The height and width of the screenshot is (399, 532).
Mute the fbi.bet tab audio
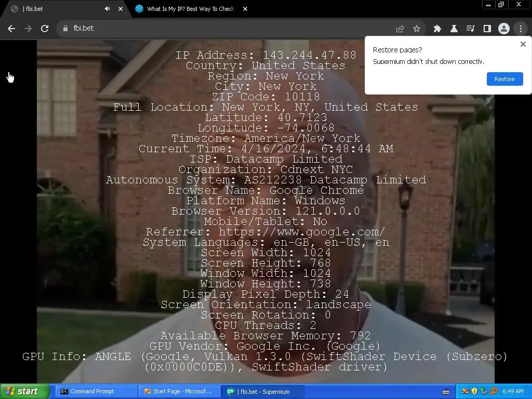pyautogui.click(x=107, y=9)
